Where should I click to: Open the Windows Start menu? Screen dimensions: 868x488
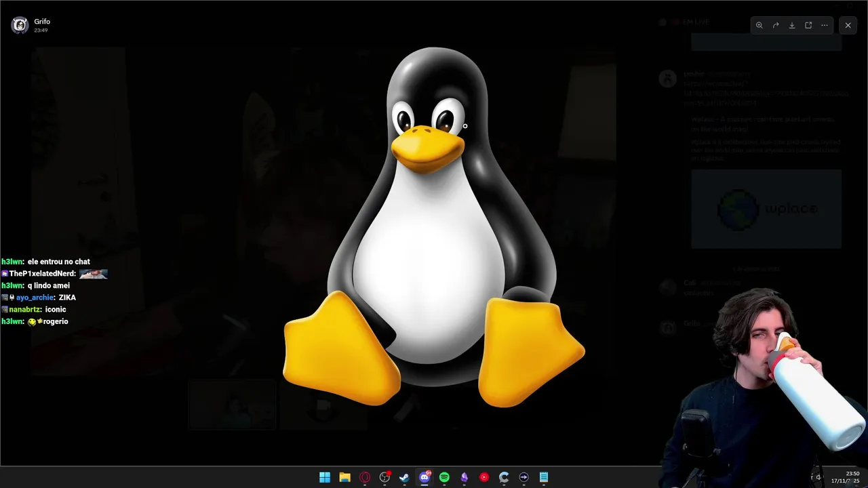[325, 477]
